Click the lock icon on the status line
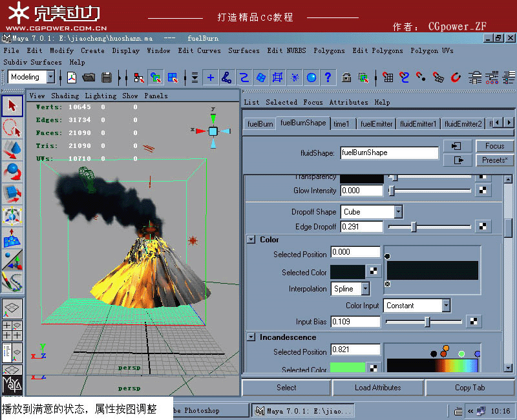Screen dimensions: 517x420 pyautogui.click(x=346, y=78)
